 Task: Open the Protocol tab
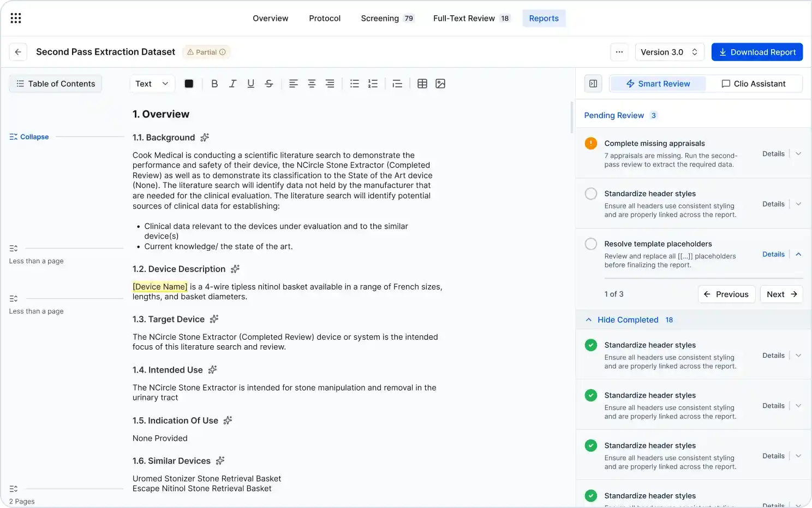(x=325, y=18)
